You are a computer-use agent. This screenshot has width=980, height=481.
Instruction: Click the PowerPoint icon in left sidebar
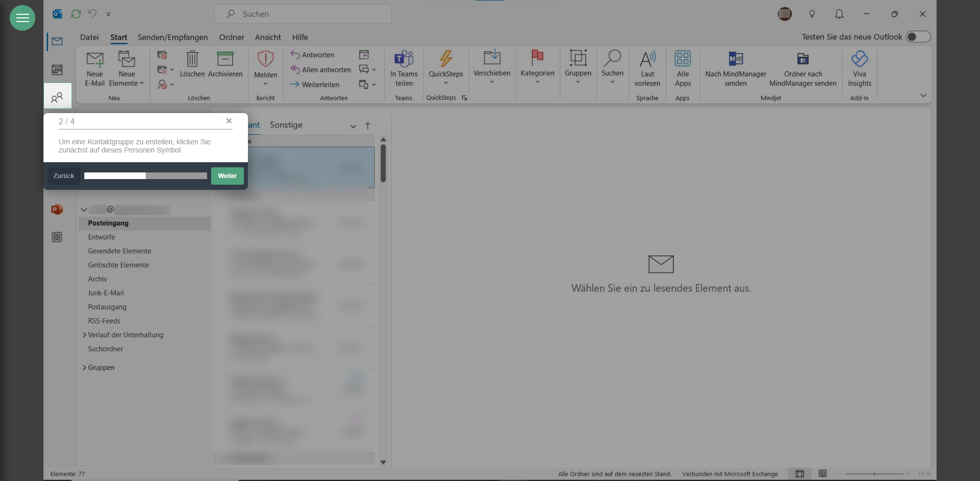(x=57, y=210)
